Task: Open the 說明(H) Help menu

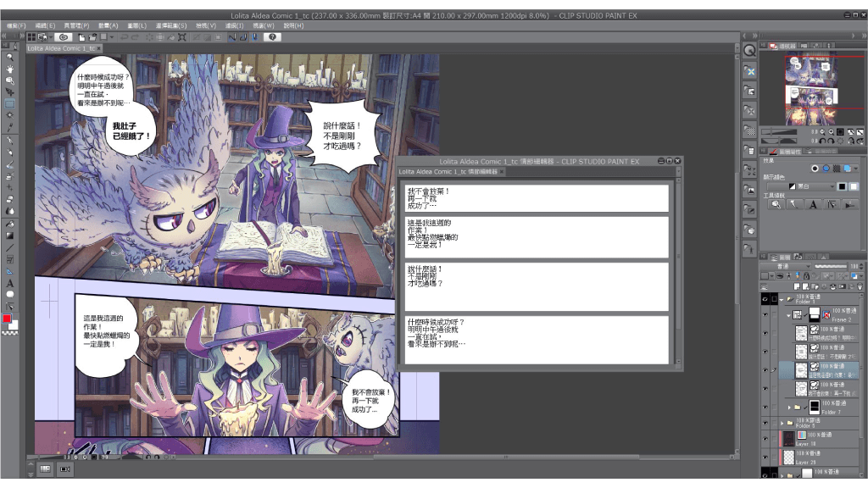Action: (x=292, y=25)
